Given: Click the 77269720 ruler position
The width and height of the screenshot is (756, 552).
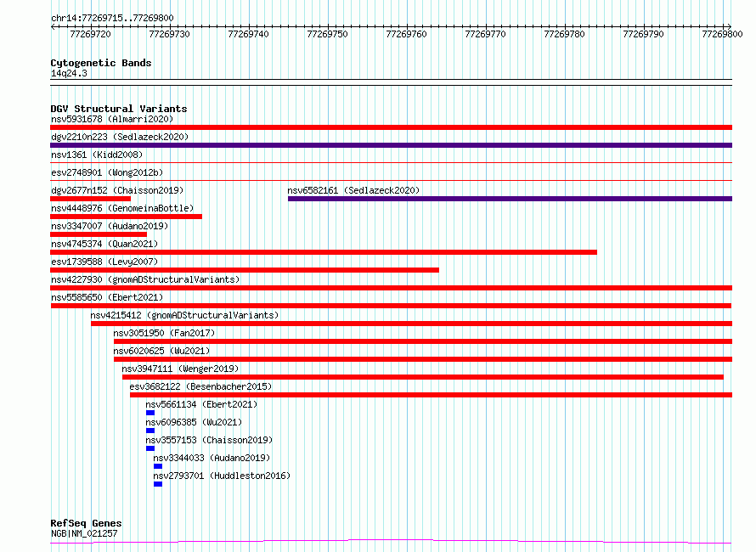Looking at the screenshot, I should coord(91,34).
